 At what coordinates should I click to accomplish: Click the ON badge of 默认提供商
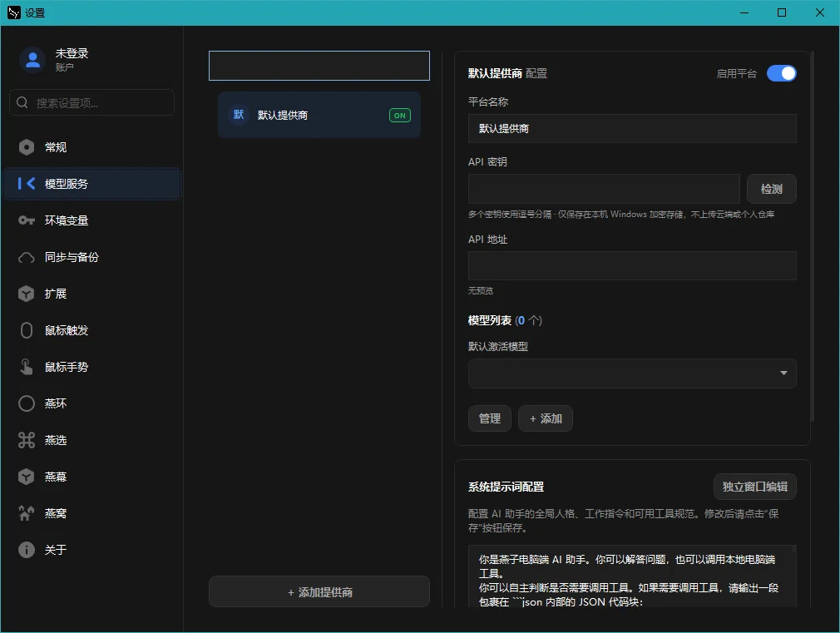[x=400, y=116]
